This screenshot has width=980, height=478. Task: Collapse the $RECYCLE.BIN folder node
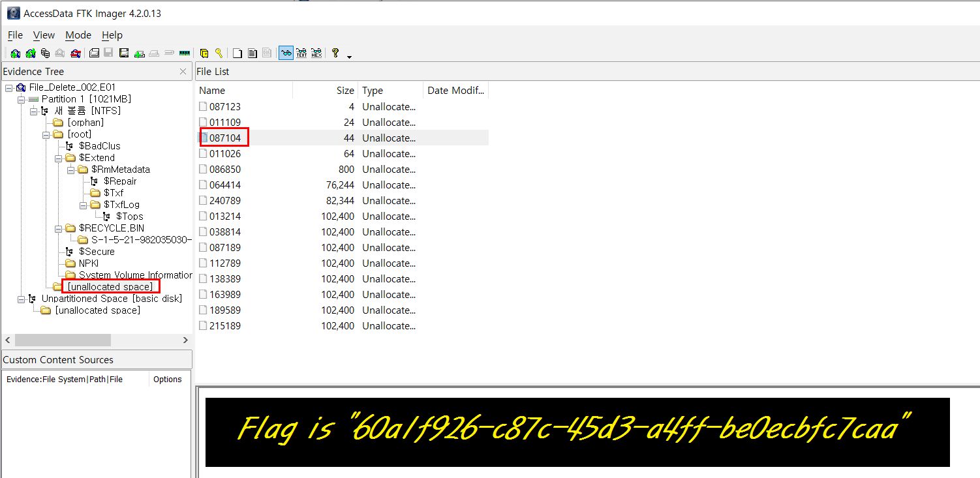coord(57,228)
